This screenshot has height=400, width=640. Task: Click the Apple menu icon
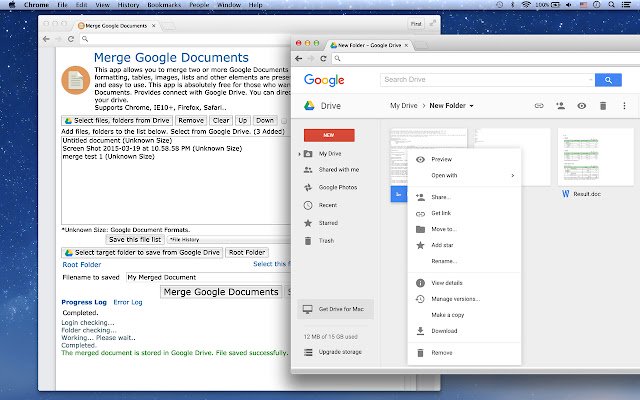pos(12,5)
